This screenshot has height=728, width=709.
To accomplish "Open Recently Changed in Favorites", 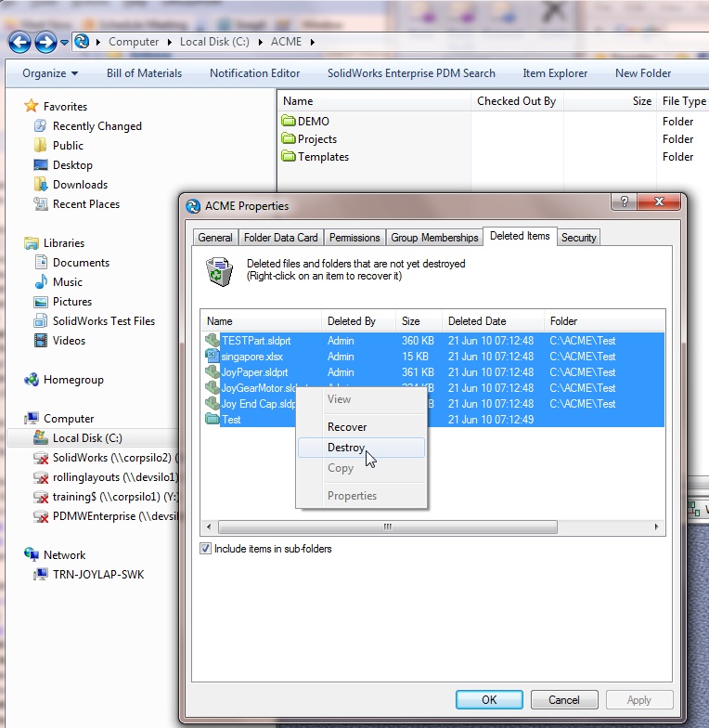I will pyautogui.click(x=97, y=126).
